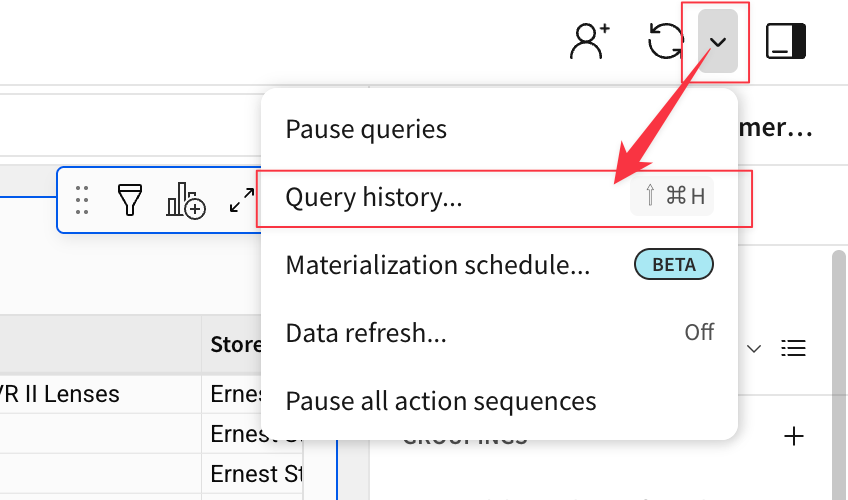
Task: Toggle the right side panel icon
Action: click(786, 42)
